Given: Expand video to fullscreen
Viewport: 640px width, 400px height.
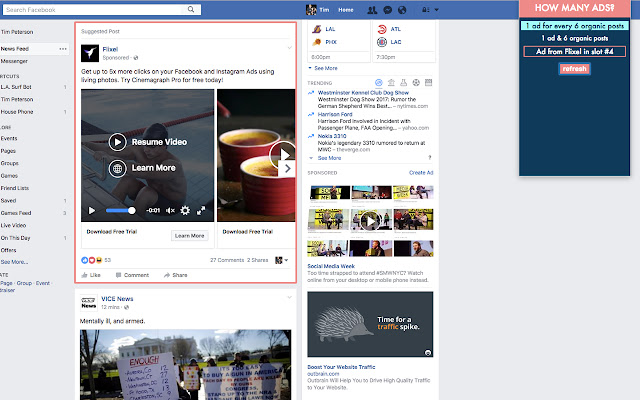Looking at the screenshot, I should [201, 210].
